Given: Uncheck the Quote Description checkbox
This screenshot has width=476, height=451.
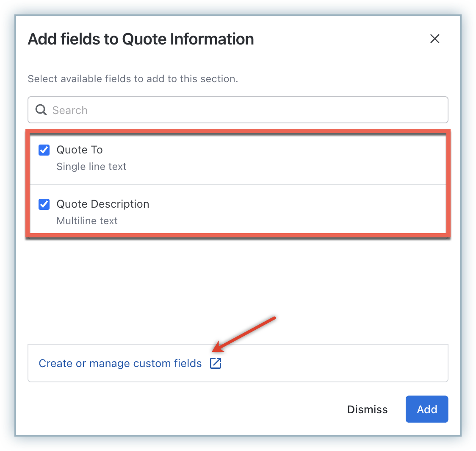Looking at the screenshot, I should pyautogui.click(x=44, y=204).
